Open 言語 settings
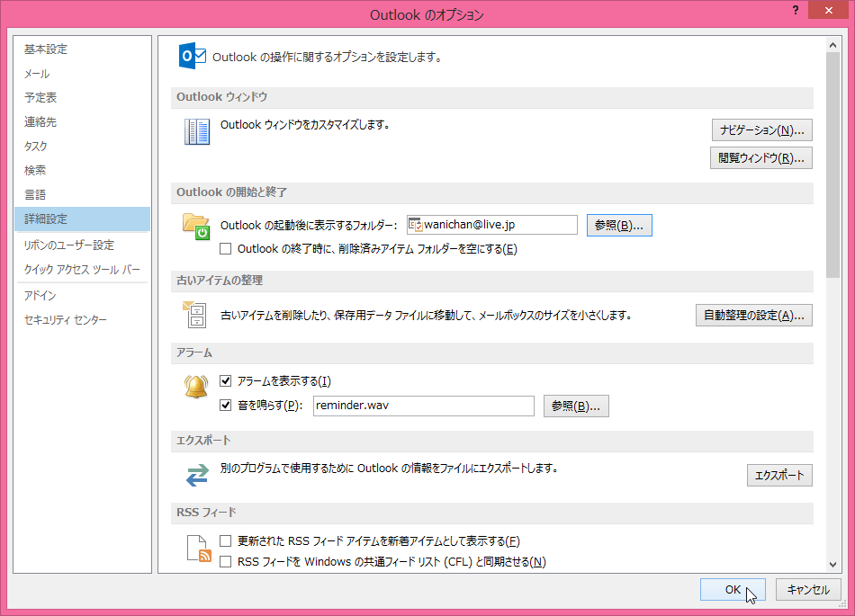This screenshot has height=616, width=855. pyautogui.click(x=82, y=194)
